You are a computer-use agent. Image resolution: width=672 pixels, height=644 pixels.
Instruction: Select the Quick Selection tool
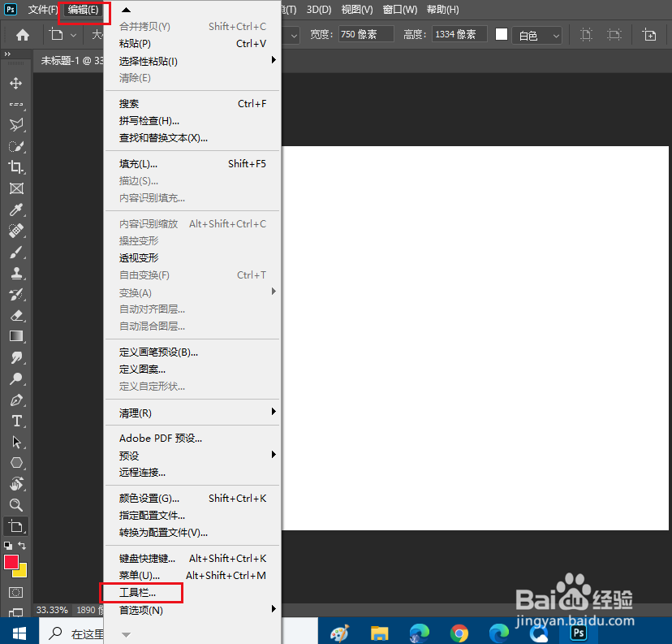(x=16, y=146)
